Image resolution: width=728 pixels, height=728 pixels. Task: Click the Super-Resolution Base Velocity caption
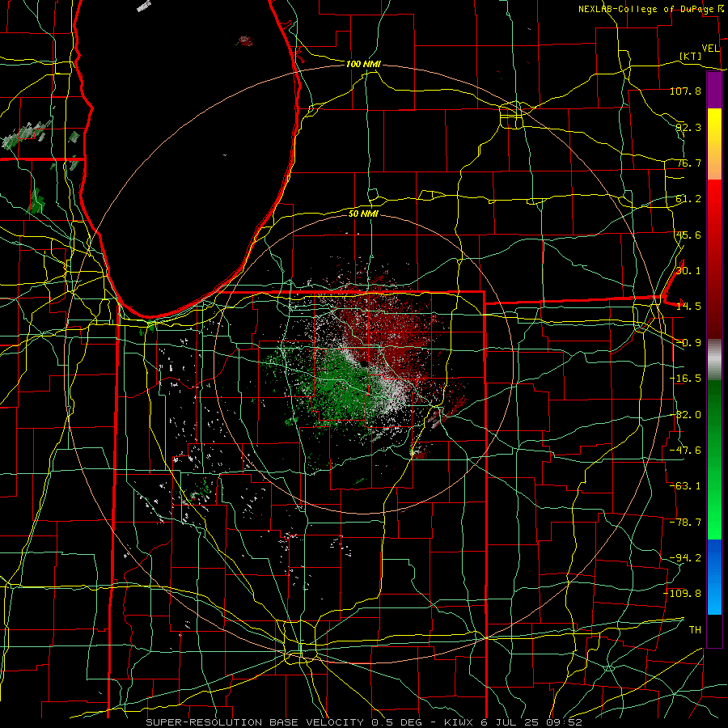point(364,722)
